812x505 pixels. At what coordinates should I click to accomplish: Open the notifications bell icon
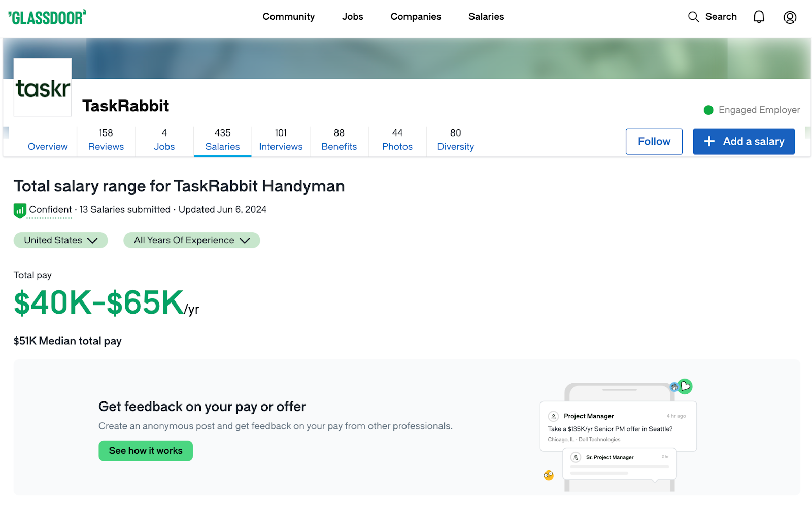coord(759,17)
